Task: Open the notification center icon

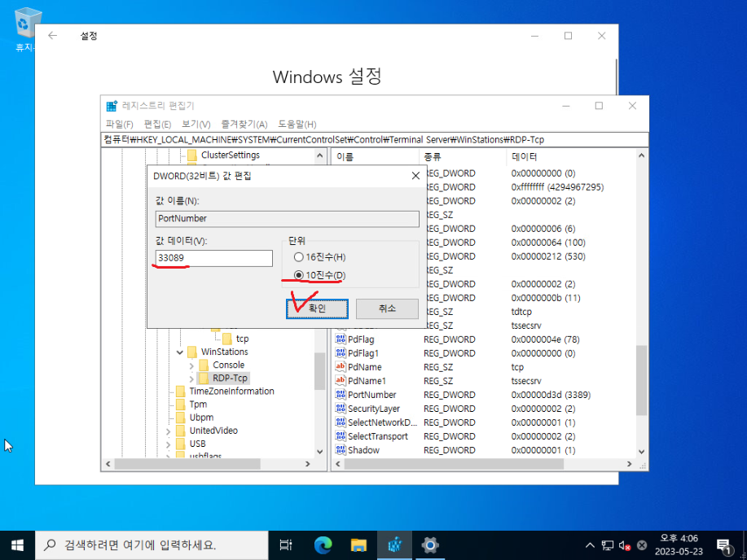Action: (x=724, y=545)
